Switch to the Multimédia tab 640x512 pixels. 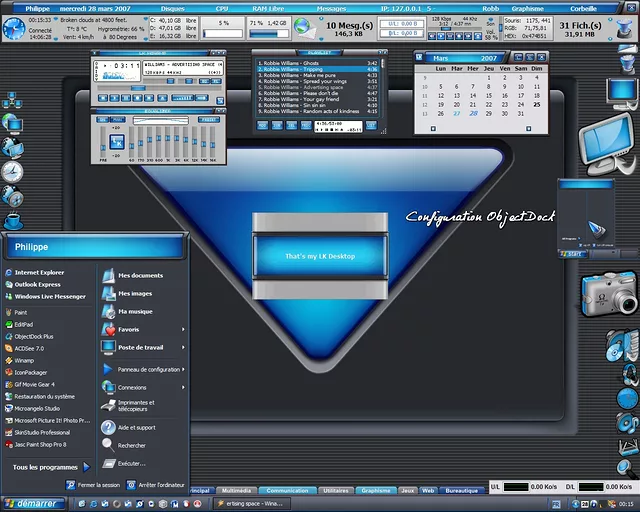pos(236,491)
